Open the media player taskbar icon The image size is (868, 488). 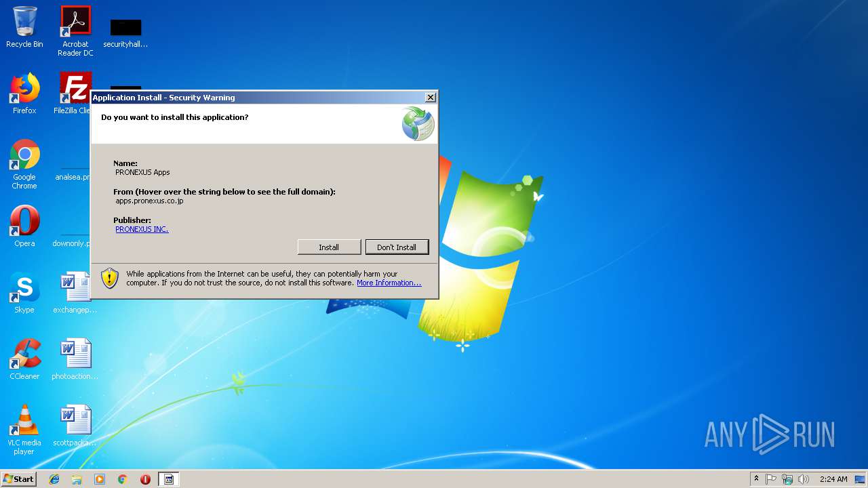[x=100, y=479]
